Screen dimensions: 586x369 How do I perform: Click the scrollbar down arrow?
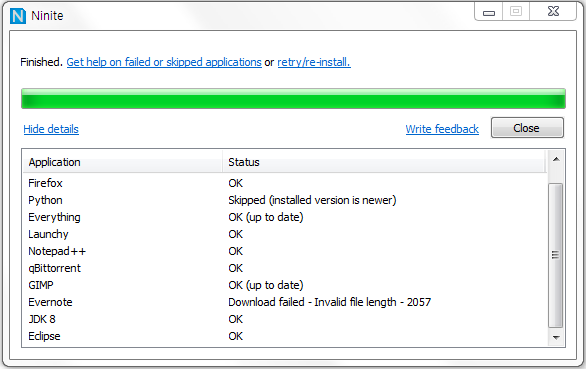556,338
